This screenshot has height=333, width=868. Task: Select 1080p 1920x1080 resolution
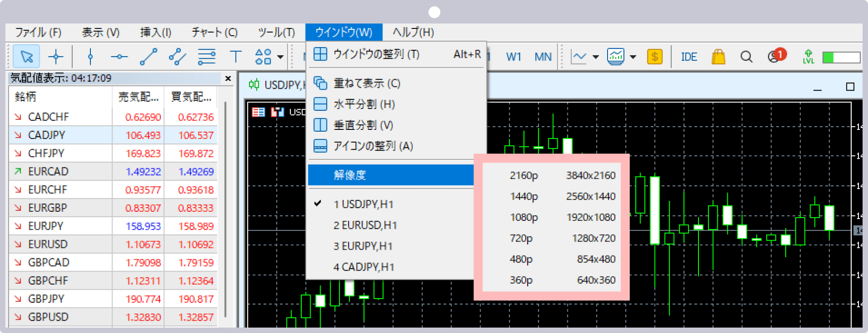[552, 217]
